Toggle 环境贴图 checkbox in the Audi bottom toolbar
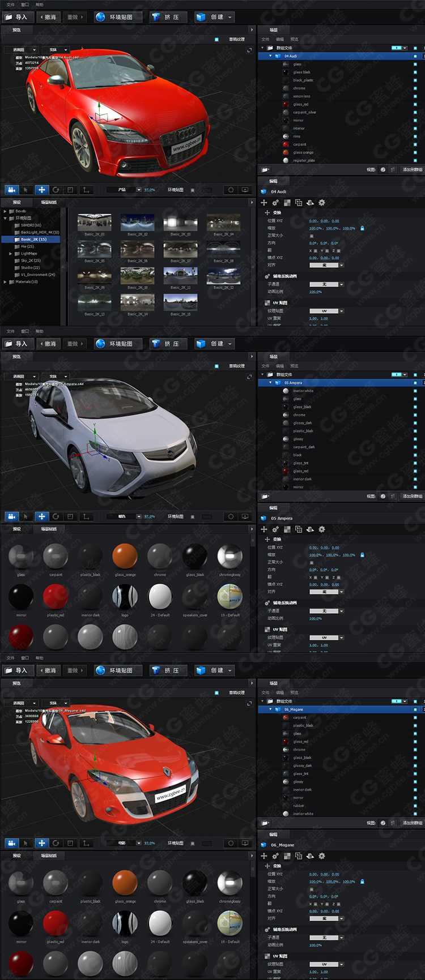This screenshot has height=980, width=425. pos(193,190)
